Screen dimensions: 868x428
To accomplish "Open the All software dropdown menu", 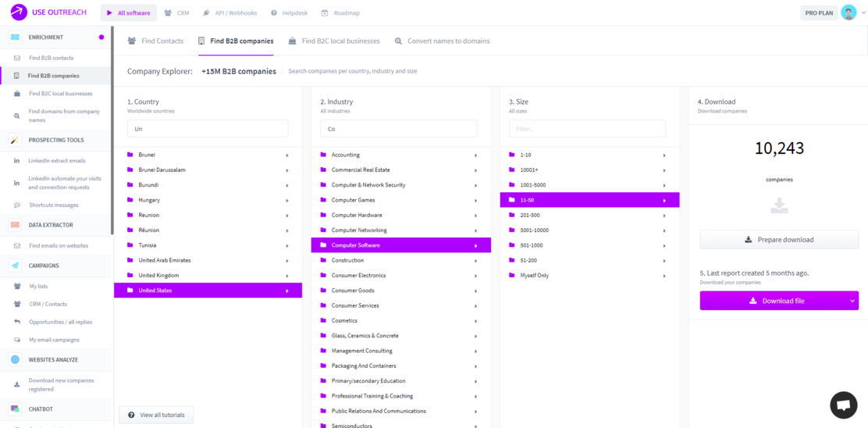I will click(x=128, y=13).
